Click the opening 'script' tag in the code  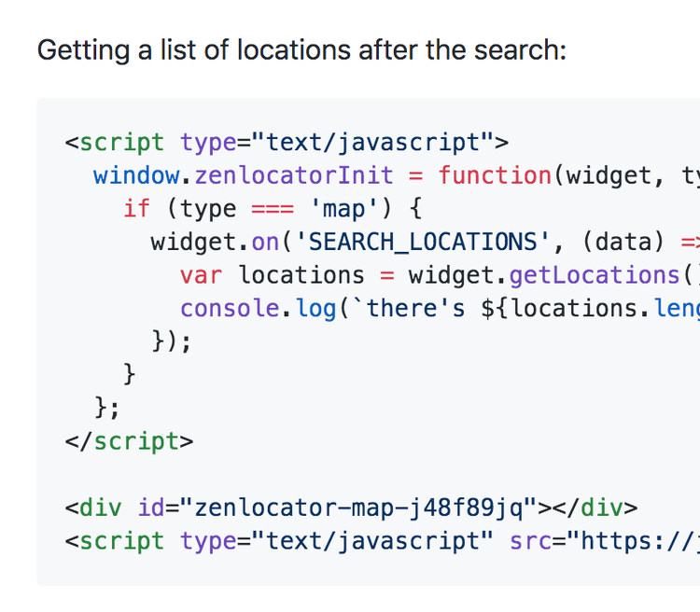coord(121,142)
